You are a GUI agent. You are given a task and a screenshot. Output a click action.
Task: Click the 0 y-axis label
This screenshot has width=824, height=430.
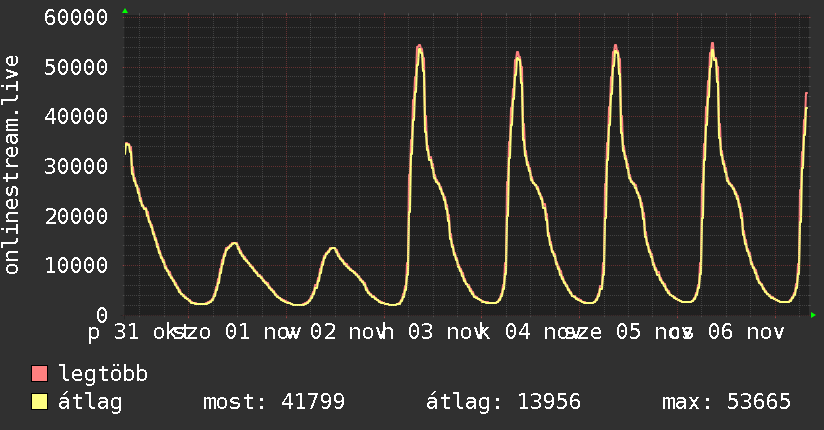[102, 315]
